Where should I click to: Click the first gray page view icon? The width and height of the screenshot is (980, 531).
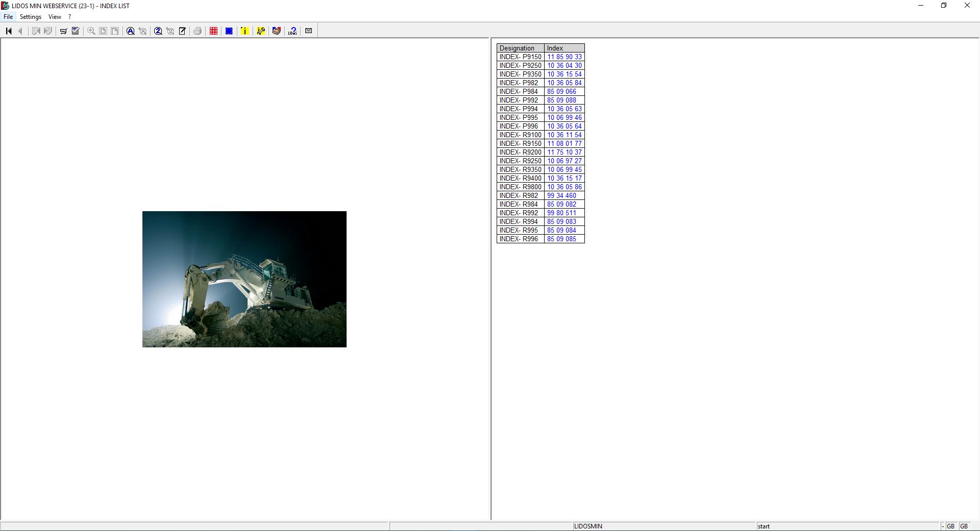pos(103,31)
